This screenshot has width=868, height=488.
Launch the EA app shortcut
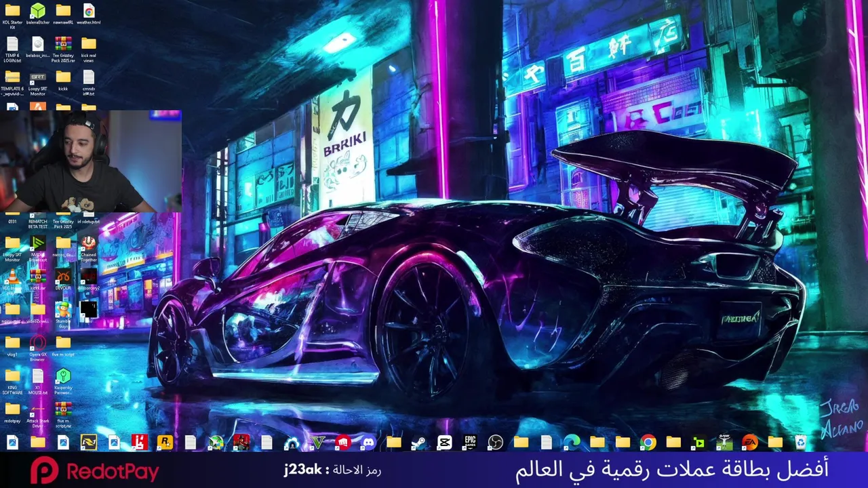pos(749,443)
